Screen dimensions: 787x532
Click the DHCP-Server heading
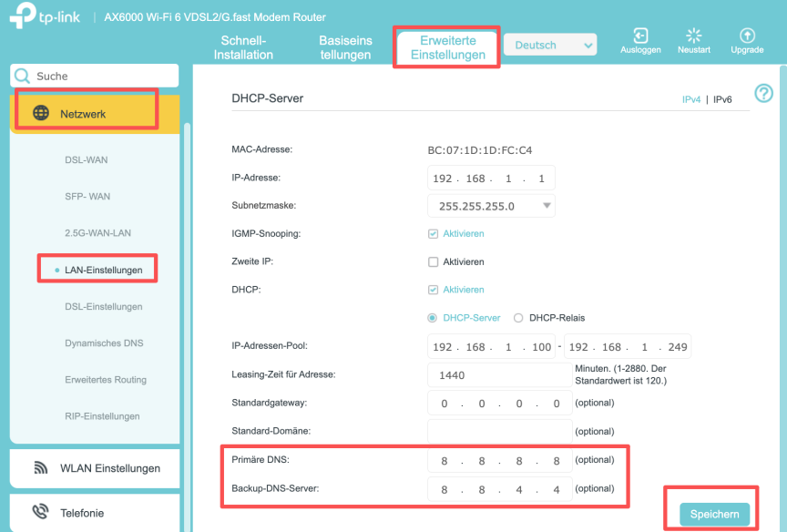(x=268, y=98)
